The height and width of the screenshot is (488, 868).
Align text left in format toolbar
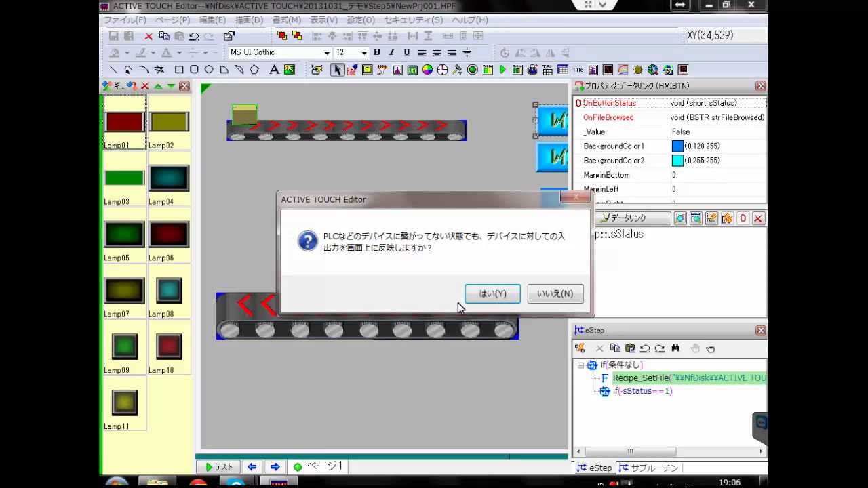(x=422, y=52)
